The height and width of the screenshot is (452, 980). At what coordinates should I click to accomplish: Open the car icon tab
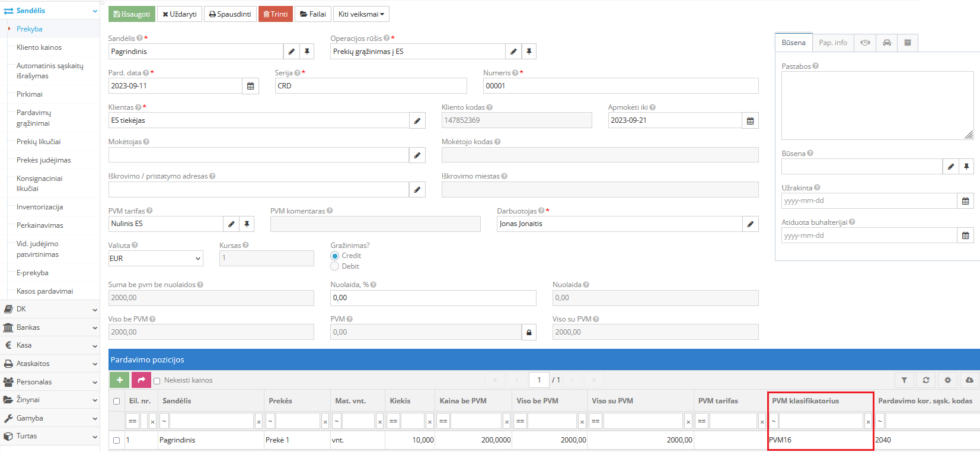click(x=887, y=43)
